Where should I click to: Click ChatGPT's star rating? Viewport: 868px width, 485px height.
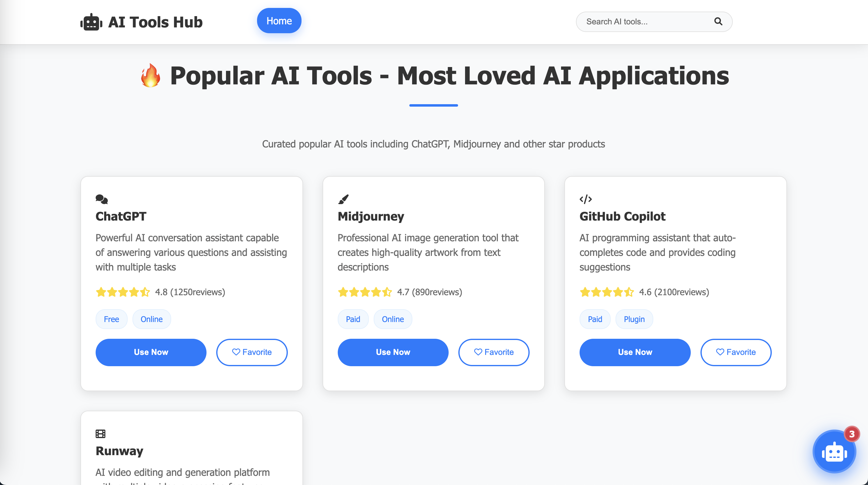[123, 292]
